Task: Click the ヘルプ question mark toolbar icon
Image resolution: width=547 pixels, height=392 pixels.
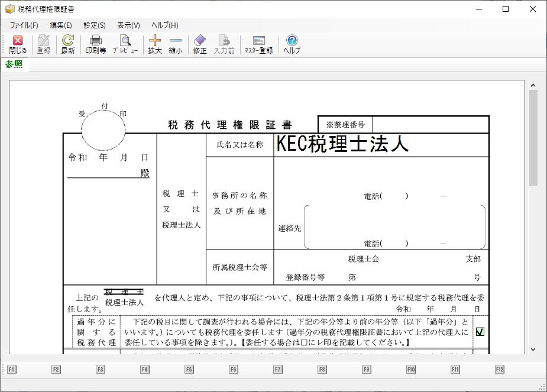Action: coord(292,44)
